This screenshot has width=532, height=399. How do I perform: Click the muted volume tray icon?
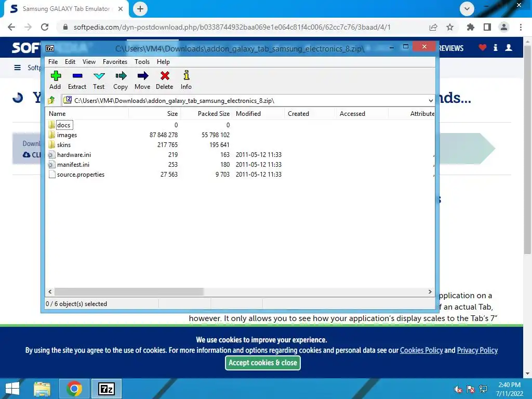click(x=458, y=389)
